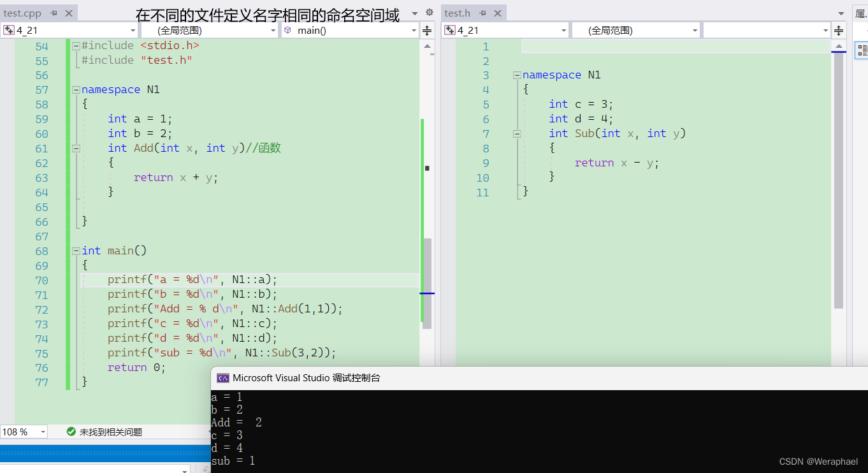Click the 4_21 project icon in the test.cpp navigation bar
This screenshot has height=473, width=868.
(9, 30)
